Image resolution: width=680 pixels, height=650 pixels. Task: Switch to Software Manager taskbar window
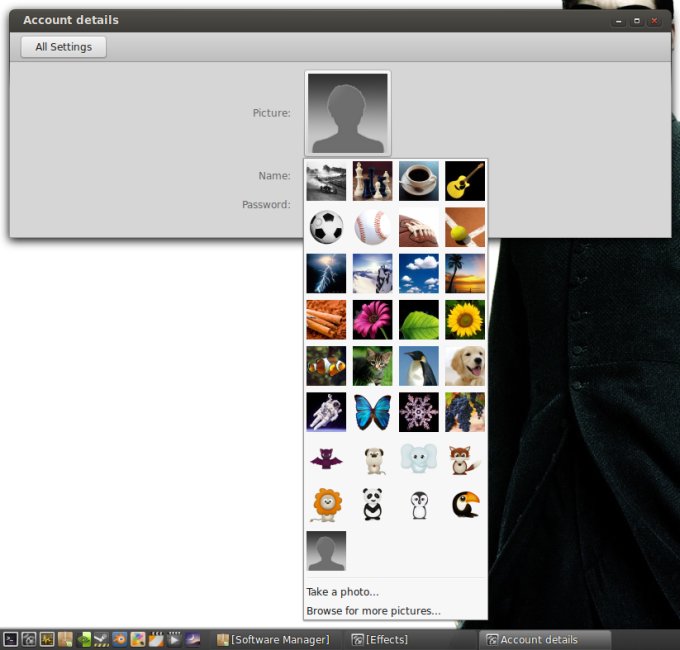coord(274,640)
